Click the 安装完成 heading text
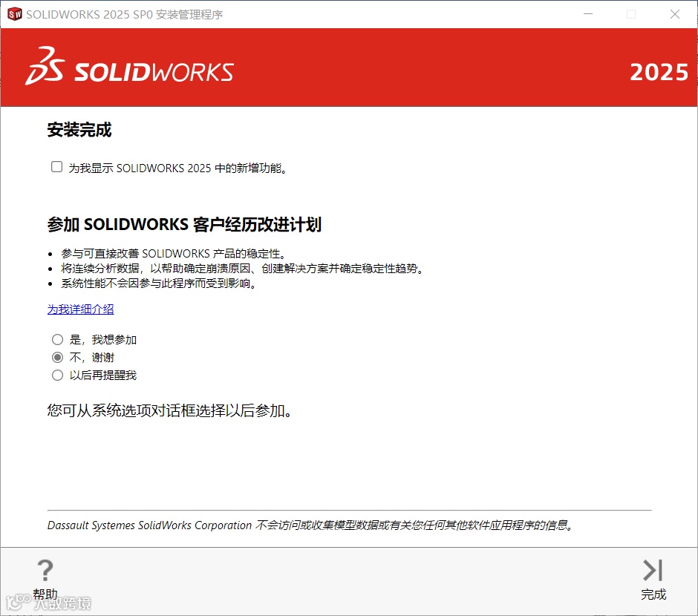The height and width of the screenshot is (616, 698). [79, 130]
